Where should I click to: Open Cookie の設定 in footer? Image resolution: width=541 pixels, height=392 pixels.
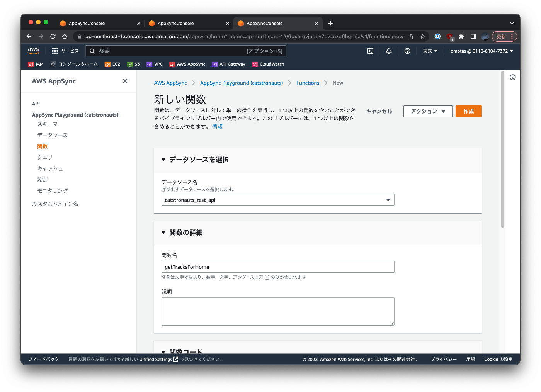coord(498,359)
